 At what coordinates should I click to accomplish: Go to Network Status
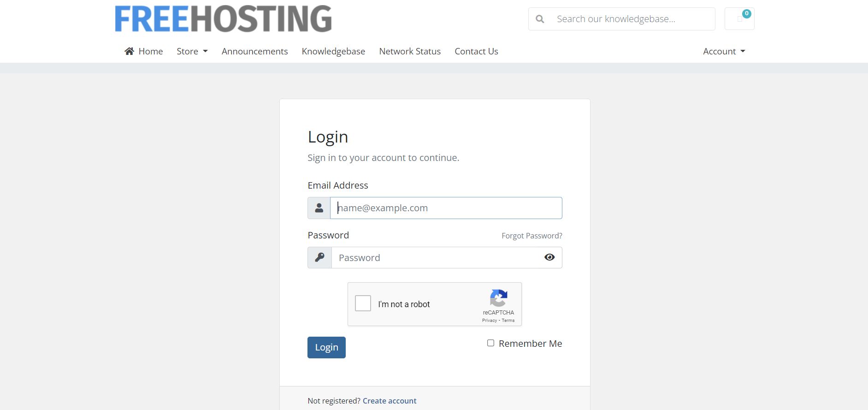pyautogui.click(x=410, y=51)
